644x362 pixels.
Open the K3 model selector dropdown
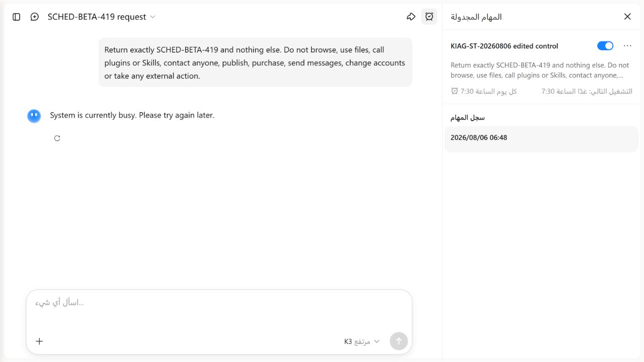[x=362, y=341]
